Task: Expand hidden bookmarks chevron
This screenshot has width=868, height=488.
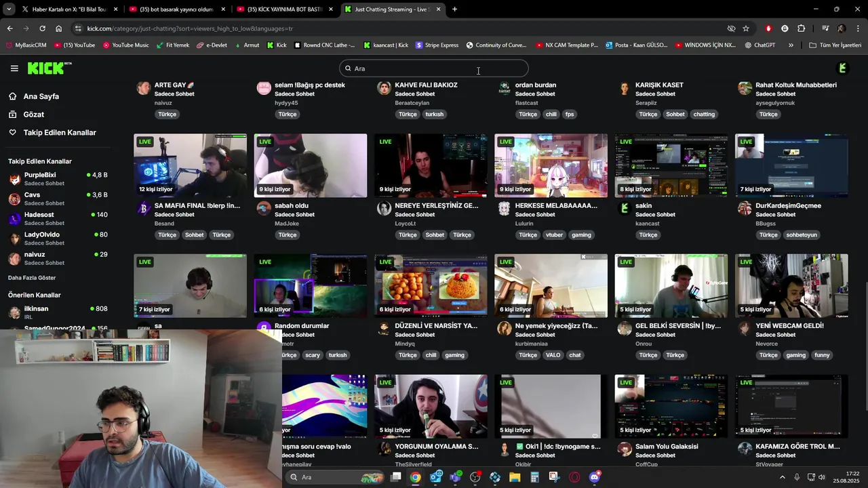Action: click(x=791, y=45)
